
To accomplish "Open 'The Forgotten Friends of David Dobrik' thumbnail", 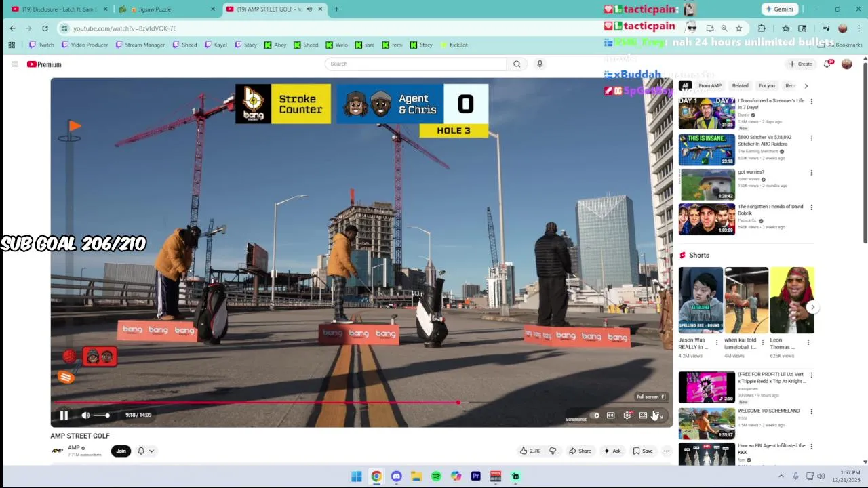I will click(707, 219).
